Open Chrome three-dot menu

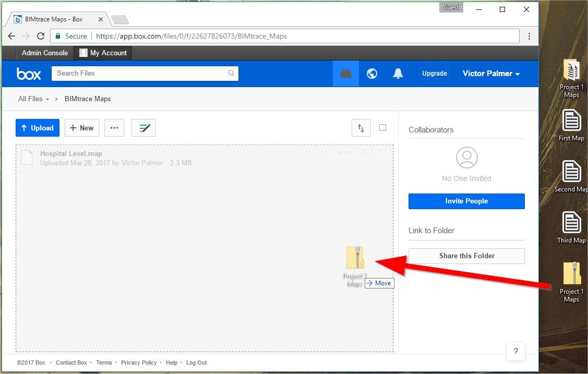[x=529, y=36]
